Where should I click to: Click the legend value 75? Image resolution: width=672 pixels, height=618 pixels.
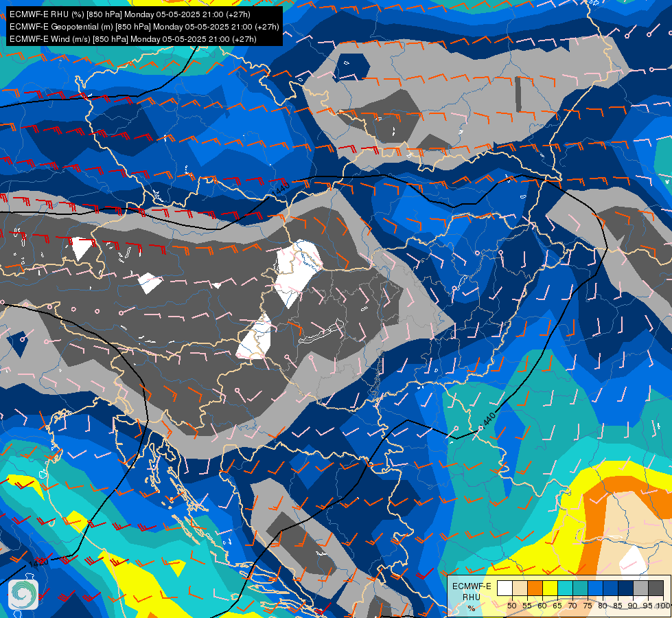[x=588, y=606]
